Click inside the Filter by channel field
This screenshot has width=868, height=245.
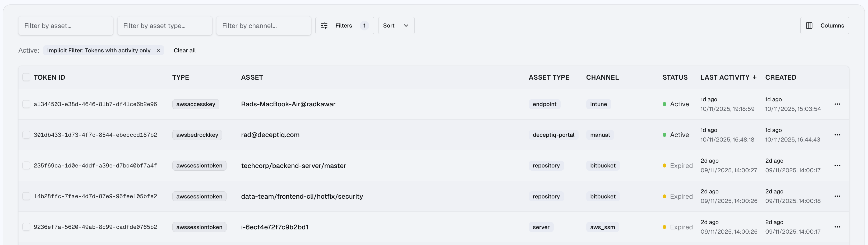pyautogui.click(x=264, y=26)
